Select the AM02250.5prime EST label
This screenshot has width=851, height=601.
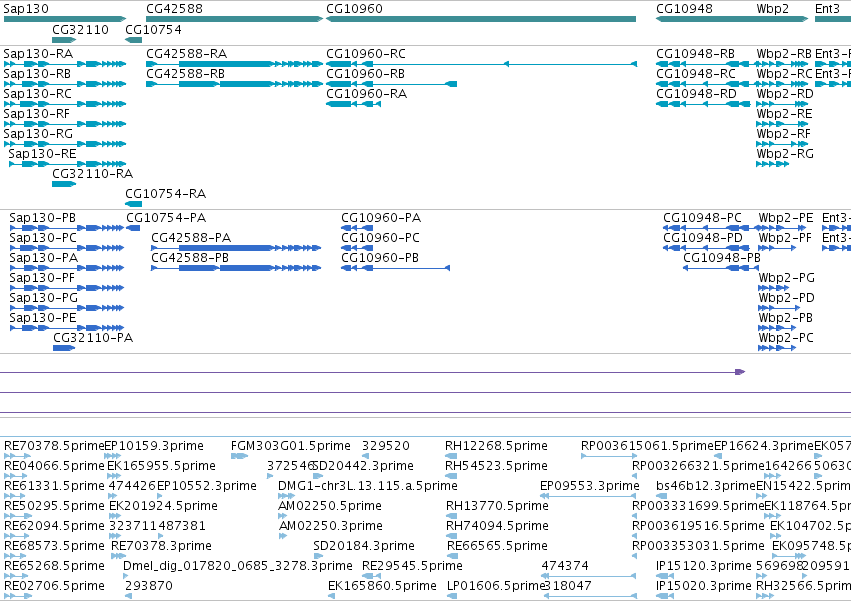pos(329,506)
